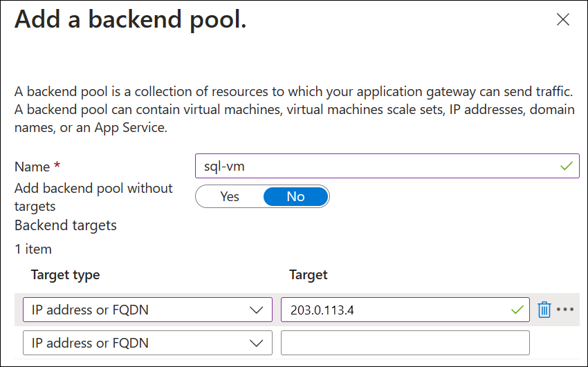Click the Name field containing sql-vm

(387, 166)
